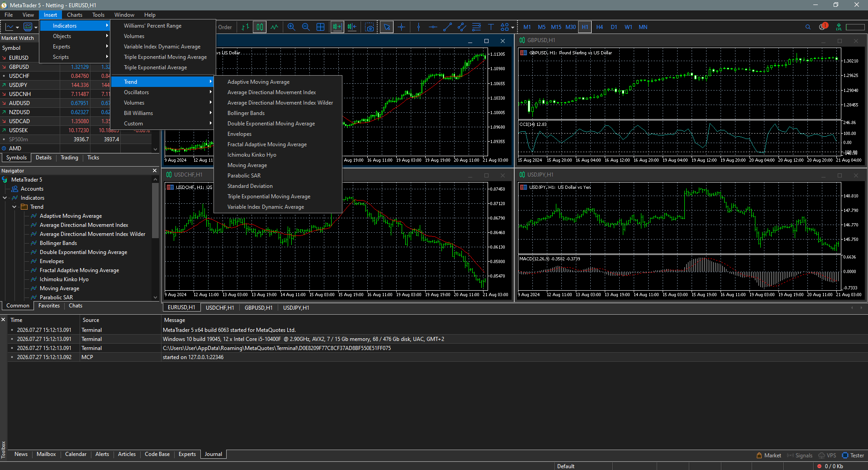This screenshot has height=470, width=868.
Task: Click the Time column header in Journal
Action: (x=43, y=320)
